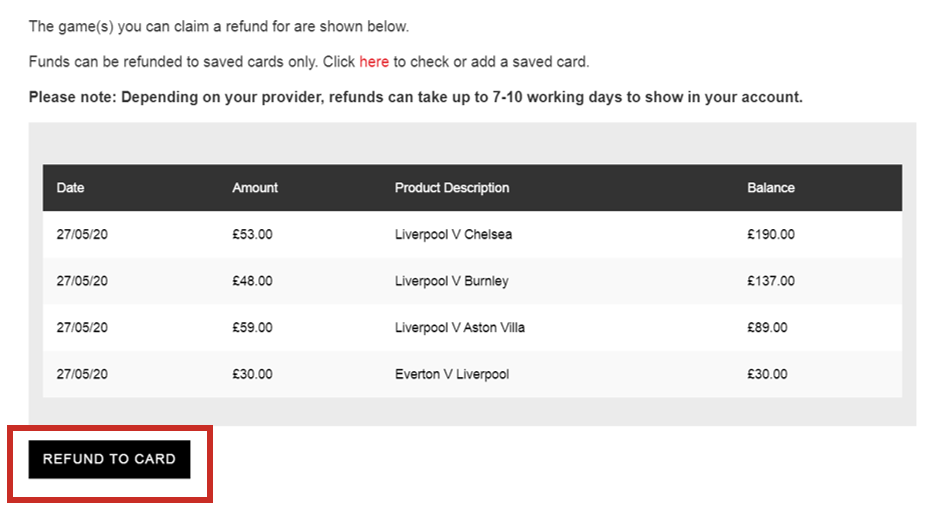
Task: Click the date in the Burnley row
Action: (x=82, y=281)
